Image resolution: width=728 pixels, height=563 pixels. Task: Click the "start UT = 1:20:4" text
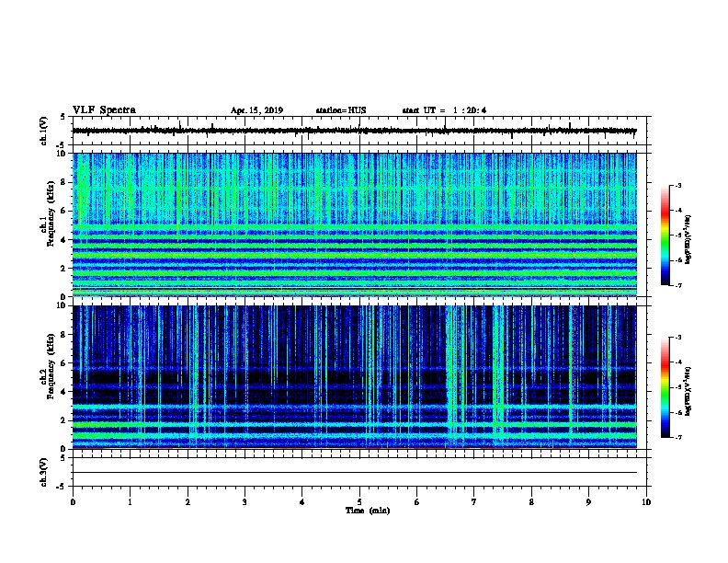(444, 110)
